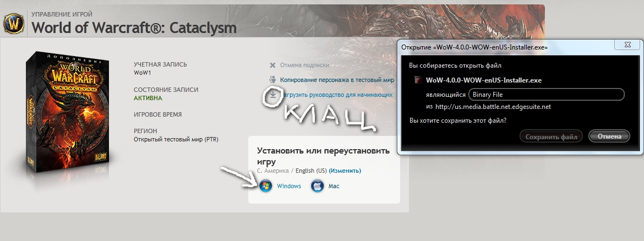Image resolution: width=644 pixels, height=241 pixels.
Task: Click the Mac logo download icon
Action: (318, 186)
